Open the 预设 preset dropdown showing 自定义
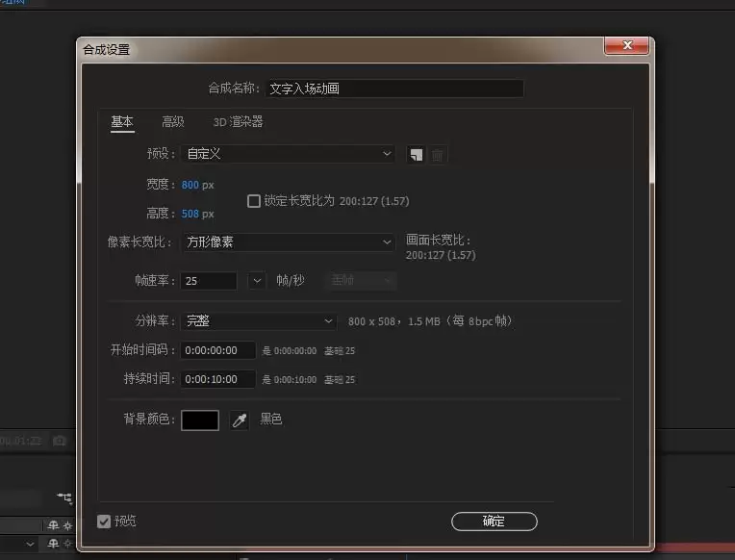 pos(288,154)
